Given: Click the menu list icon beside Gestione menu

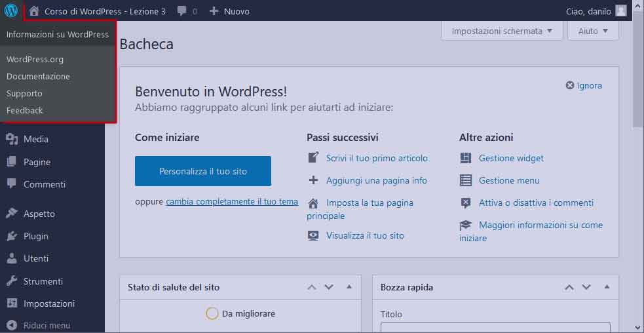Looking at the screenshot, I should (x=466, y=180).
